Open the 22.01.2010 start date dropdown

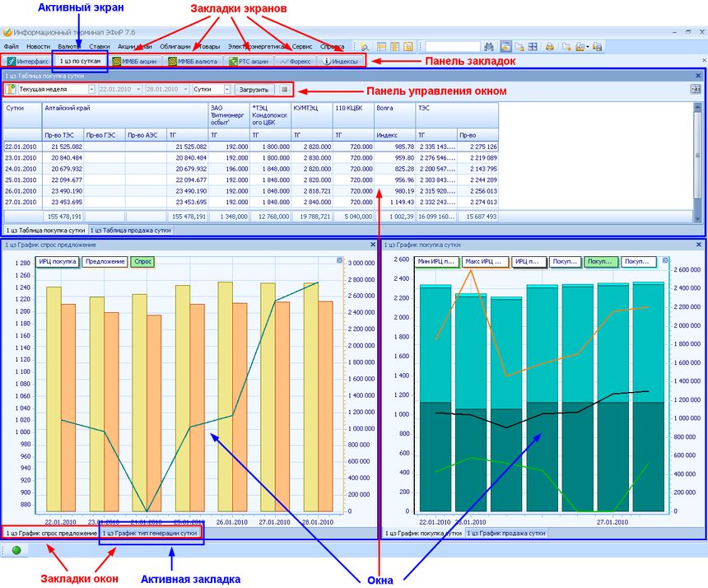click(138, 89)
